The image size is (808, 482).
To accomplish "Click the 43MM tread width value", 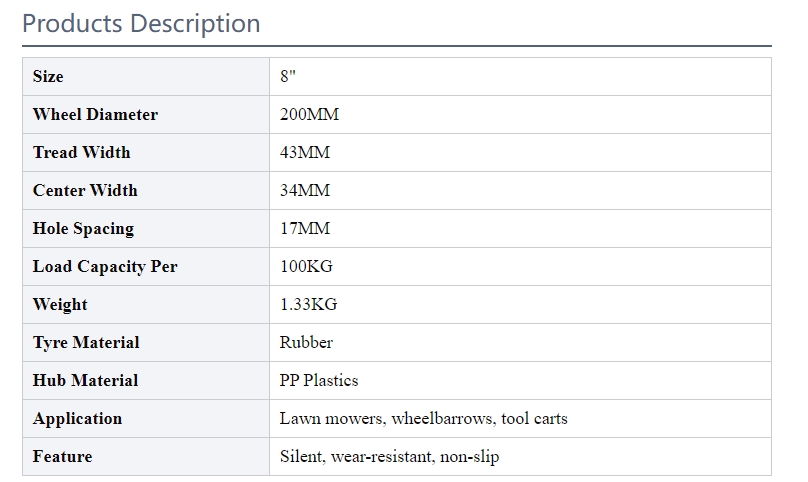I will [x=305, y=153].
